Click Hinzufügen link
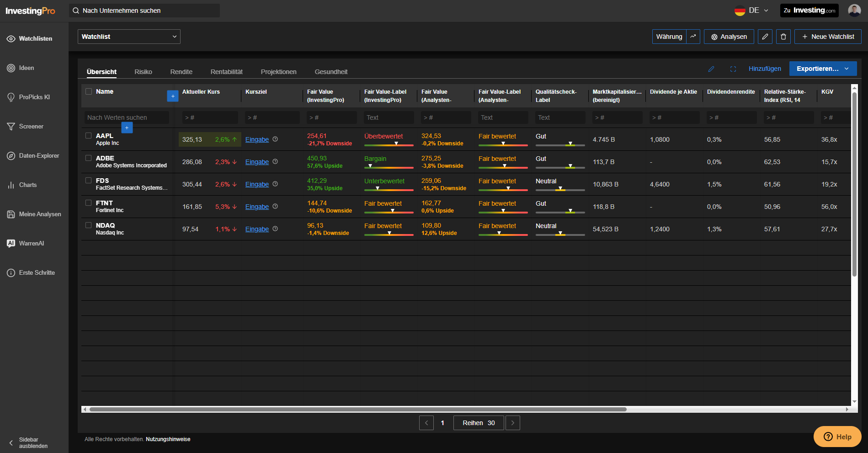 [x=765, y=69]
